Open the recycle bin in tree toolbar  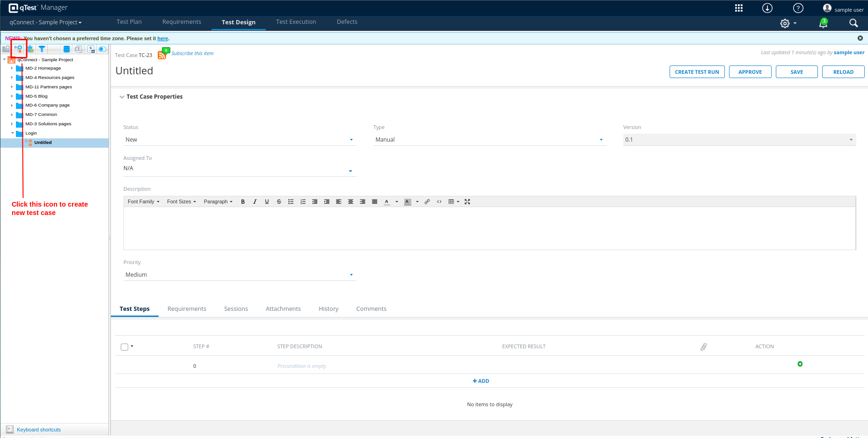coord(30,49)
